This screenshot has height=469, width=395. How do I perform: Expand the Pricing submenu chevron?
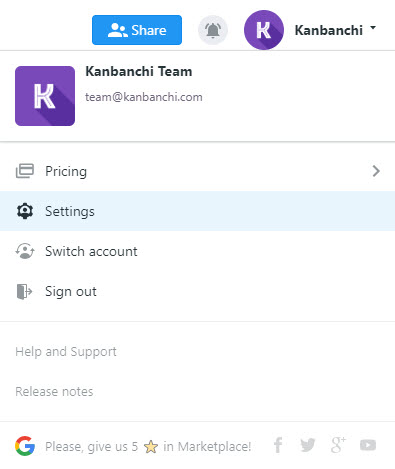[376, 171]
